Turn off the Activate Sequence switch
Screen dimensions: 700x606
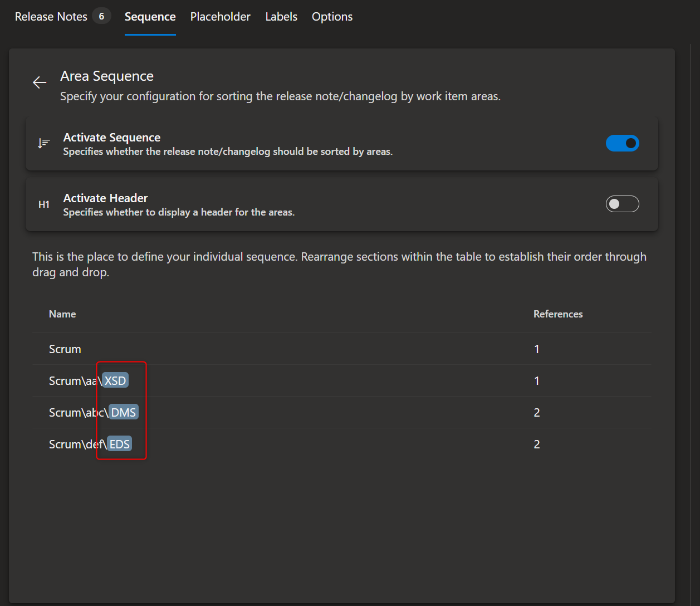622,143
